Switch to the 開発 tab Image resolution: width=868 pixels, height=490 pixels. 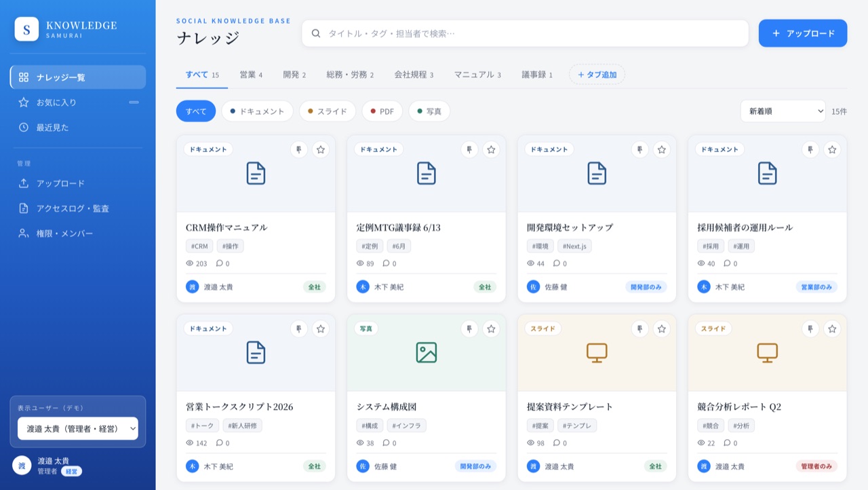tap(294, 75)
